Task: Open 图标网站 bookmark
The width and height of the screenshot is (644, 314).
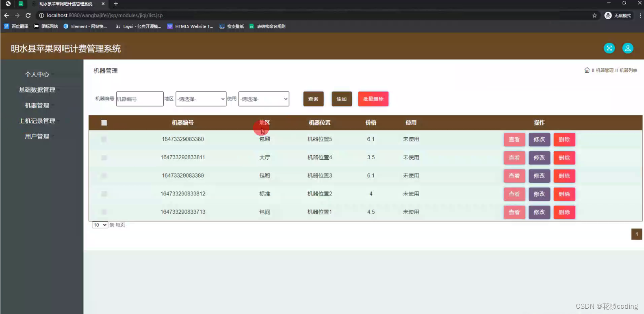Action: pos(46,26)
